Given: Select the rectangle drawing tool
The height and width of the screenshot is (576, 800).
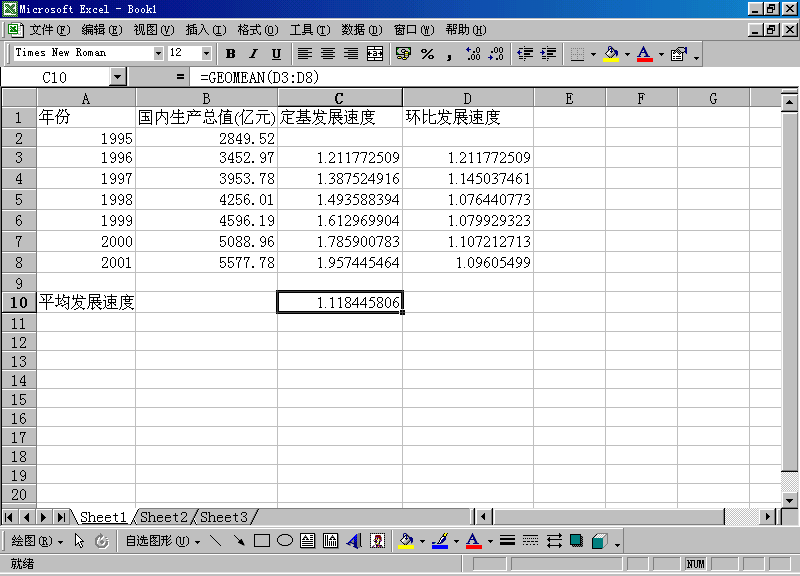Looking at the screenshot, I should (x=262, y=541).
